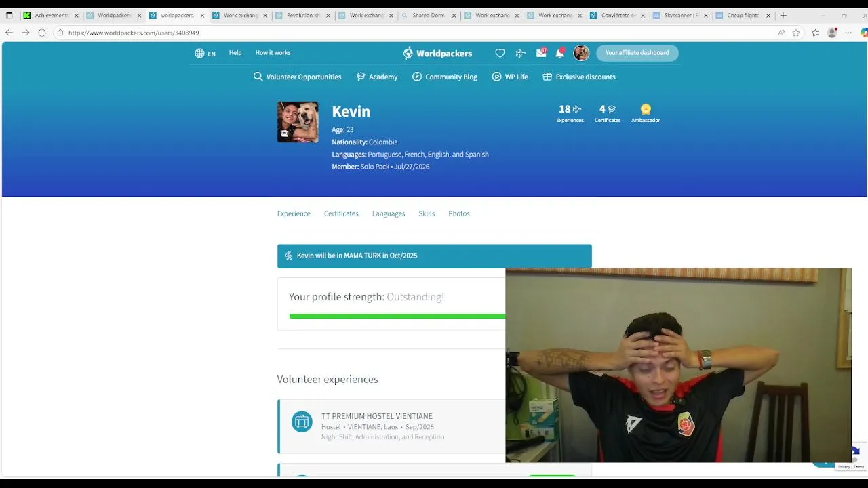This screenshot has width=868, height=488.
Task: Open the tab actions menu icon
Action: click(x=9, y=15)
